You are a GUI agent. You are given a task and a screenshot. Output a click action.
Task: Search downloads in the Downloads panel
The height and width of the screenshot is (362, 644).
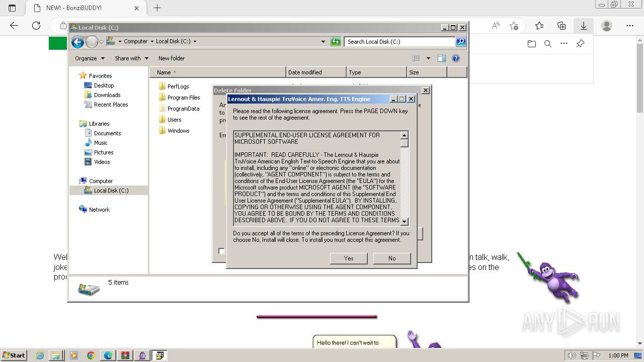coord(548,44)
